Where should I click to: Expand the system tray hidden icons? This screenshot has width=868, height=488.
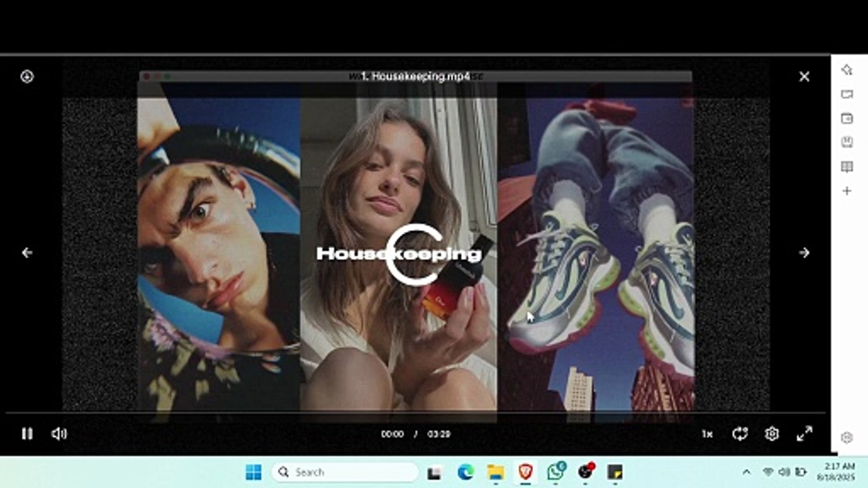click(746, 472)
